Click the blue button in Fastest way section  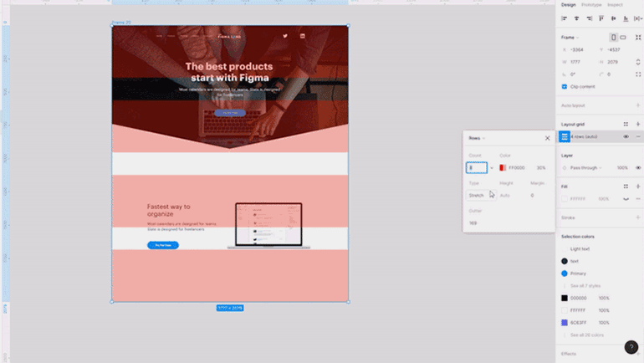163,245
